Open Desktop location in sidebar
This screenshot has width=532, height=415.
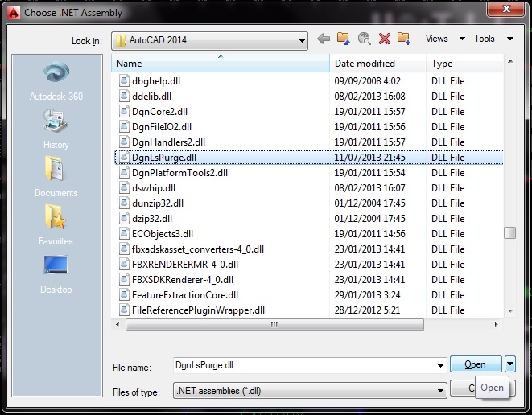point(56,274)
